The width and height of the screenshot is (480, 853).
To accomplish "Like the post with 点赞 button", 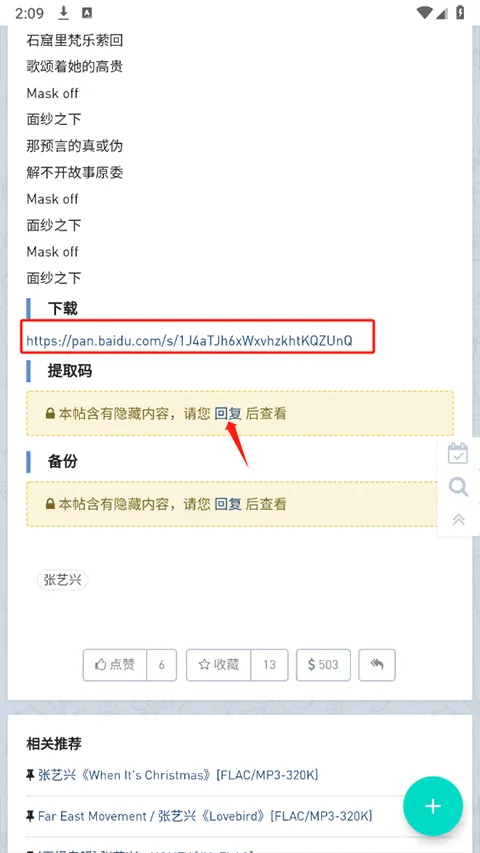I will [115, 665].
